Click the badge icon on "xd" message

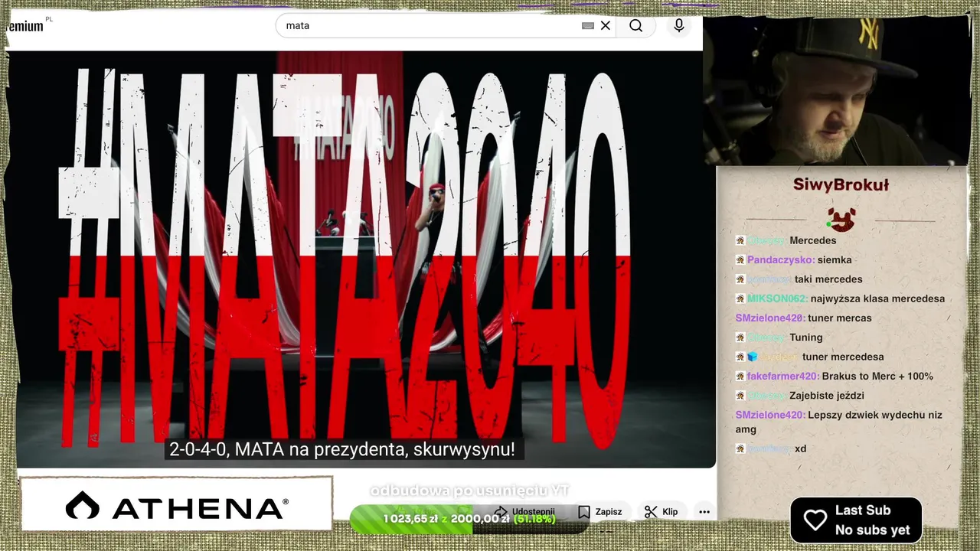[x=740, y=448]
